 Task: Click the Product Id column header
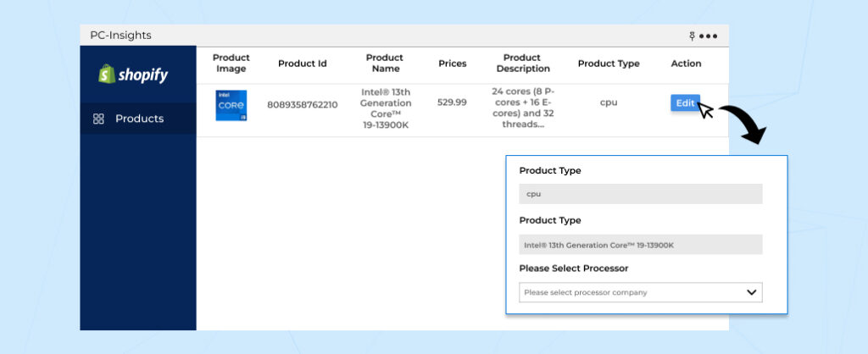tap(302, 64)
